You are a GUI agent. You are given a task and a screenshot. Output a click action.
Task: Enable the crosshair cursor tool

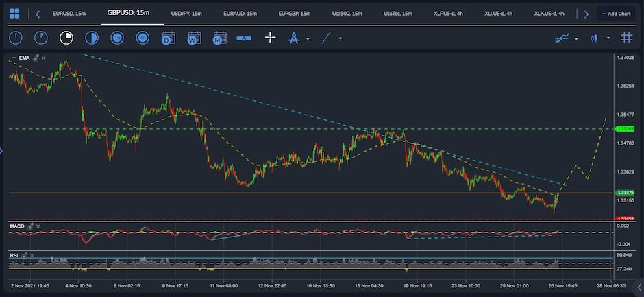click(270, 38)
